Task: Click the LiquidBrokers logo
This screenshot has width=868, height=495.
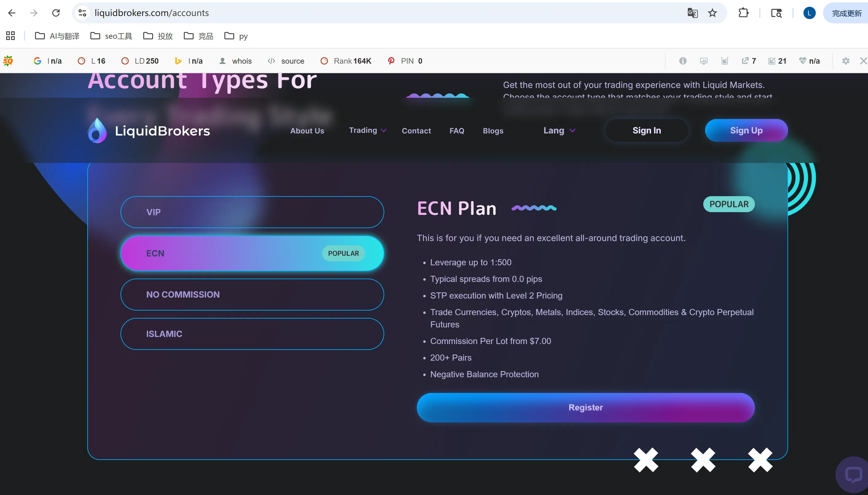Action: [x=149, y=131]
